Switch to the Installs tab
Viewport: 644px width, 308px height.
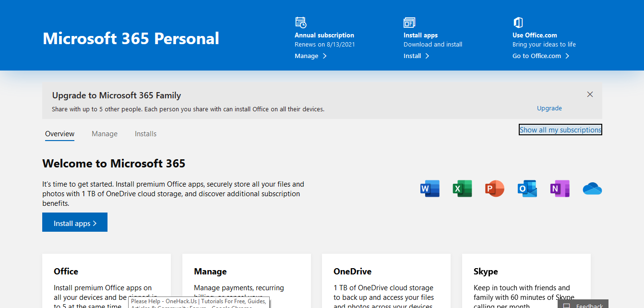pos(146,134)
